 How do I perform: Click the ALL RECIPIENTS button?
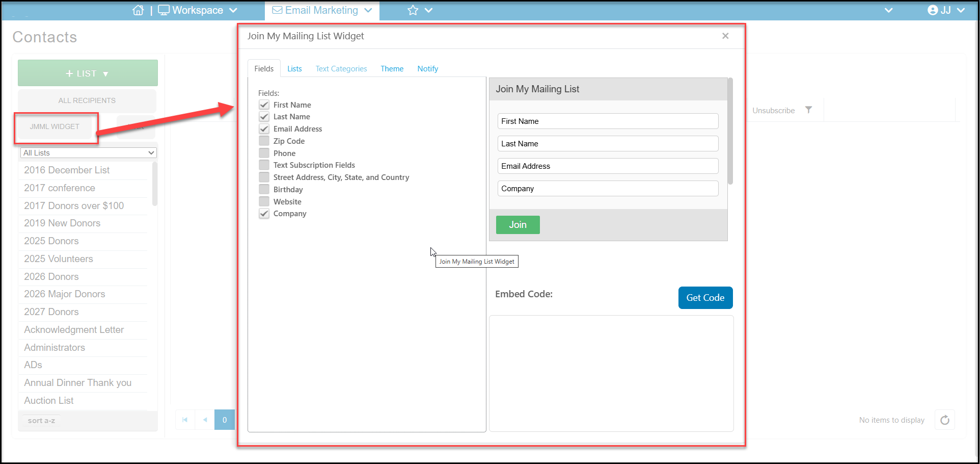(87, 100)
